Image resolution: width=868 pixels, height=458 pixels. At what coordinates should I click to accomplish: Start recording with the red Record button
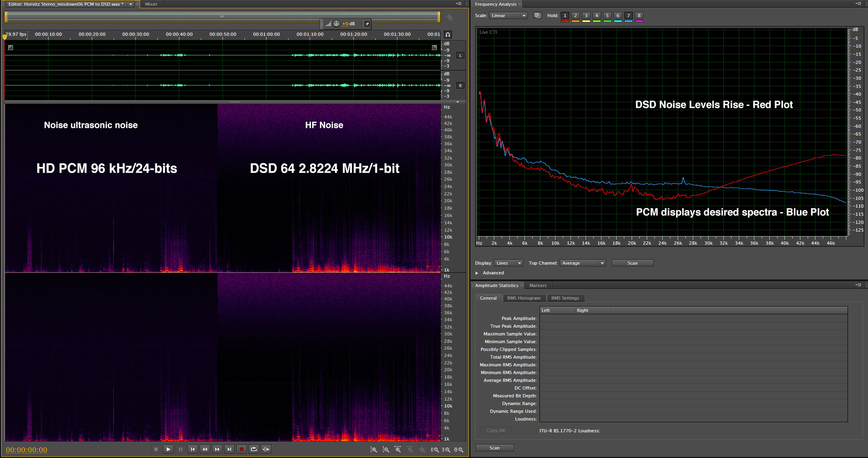(242, 449)
